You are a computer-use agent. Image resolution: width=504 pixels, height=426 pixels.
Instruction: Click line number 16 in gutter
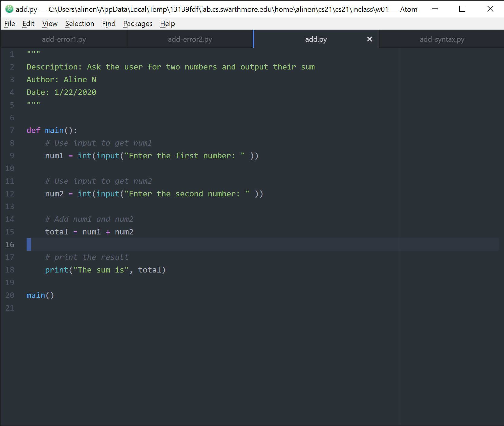coord(10,245)
